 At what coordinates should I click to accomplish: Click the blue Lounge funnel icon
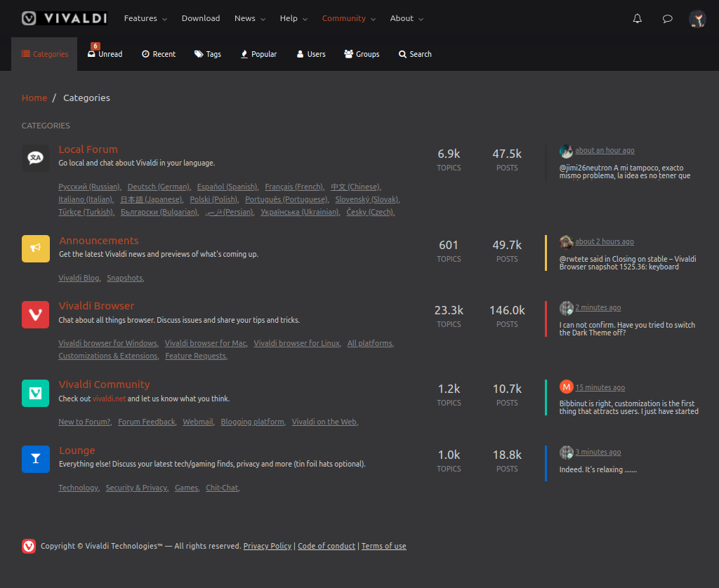[x=35, y=459]
